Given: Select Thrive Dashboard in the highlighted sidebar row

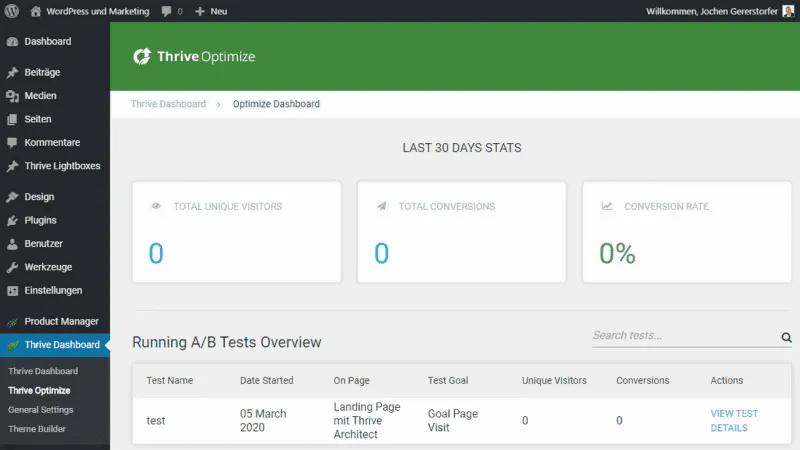Looking at the screenshot, I should coord(55,345).
